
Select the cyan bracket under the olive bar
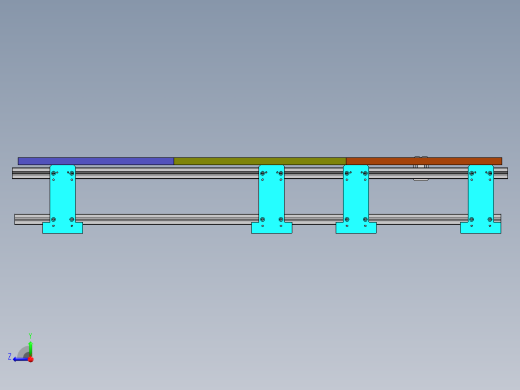pos(272,199)
